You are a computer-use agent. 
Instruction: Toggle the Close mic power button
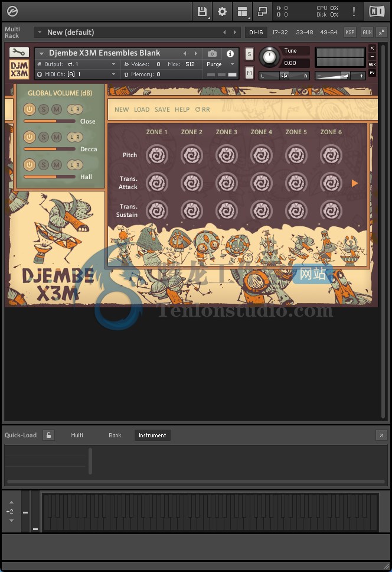click(30, 109)
